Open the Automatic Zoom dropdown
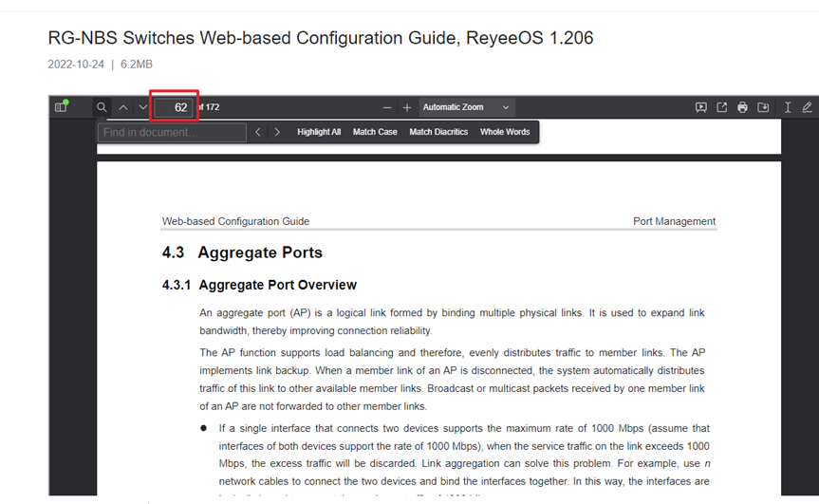 (x=466, y=107)
